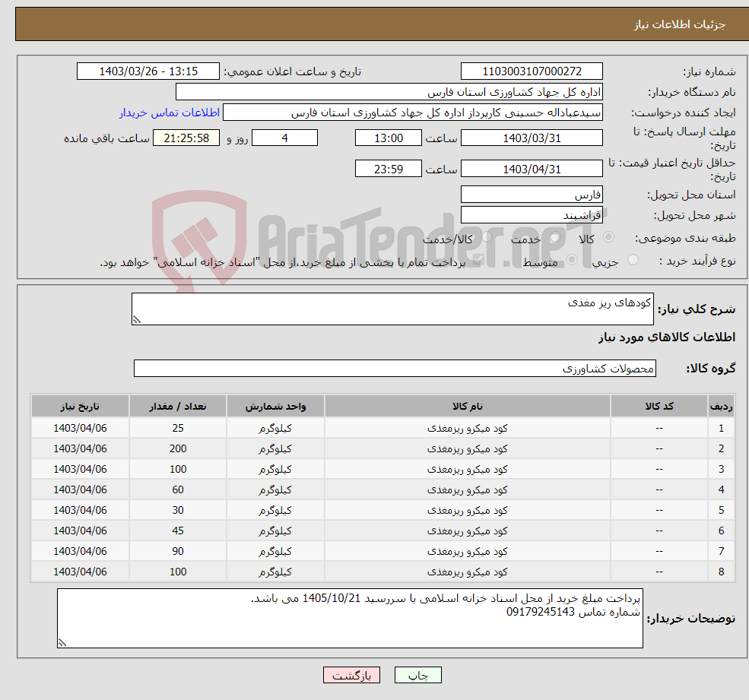Click the need date in row 5
The width and height of the screenshot is (749, 700).
click(81, 511)
